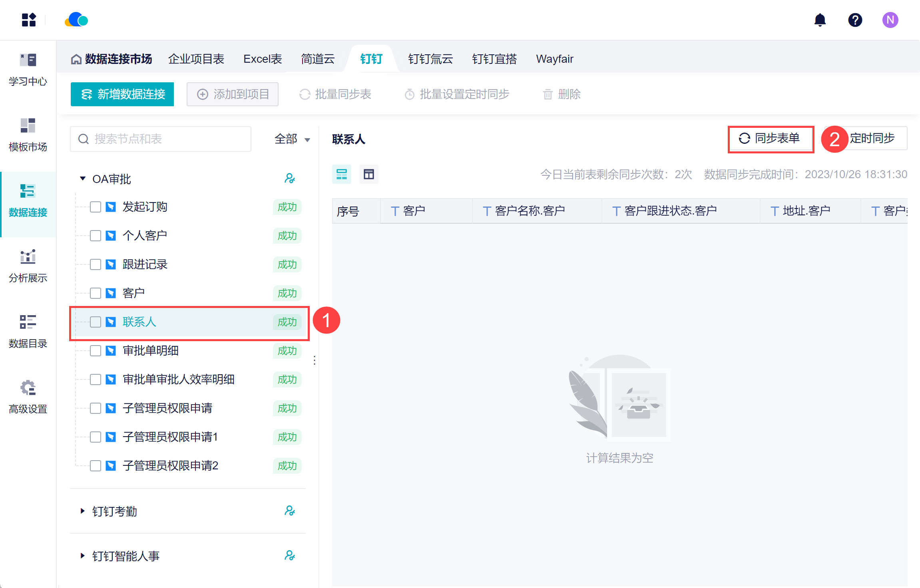Viewport: 920px width, 588px height.
Task: Switch to the 钉钉宜搭 tab
Action: (x=494, y=59)
